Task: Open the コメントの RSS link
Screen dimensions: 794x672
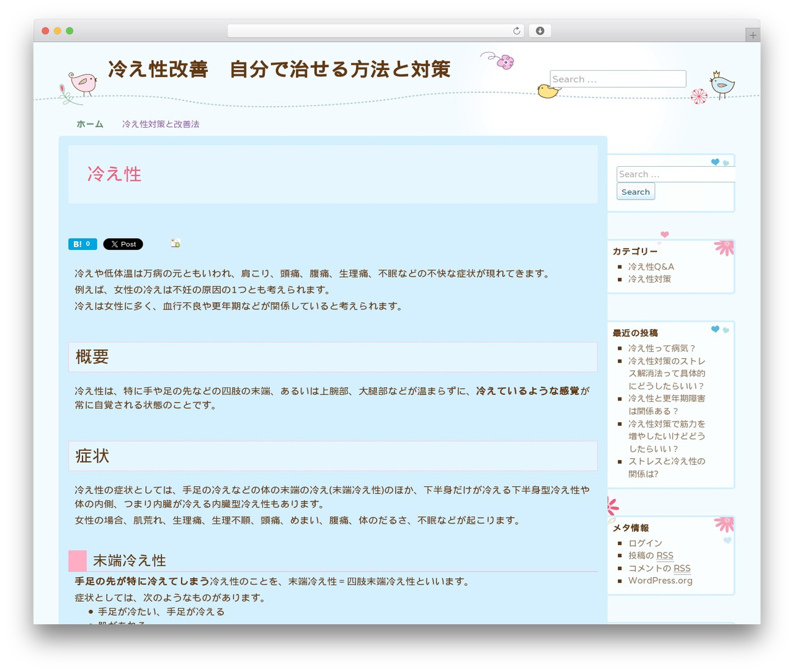Action: pos(659,568)
